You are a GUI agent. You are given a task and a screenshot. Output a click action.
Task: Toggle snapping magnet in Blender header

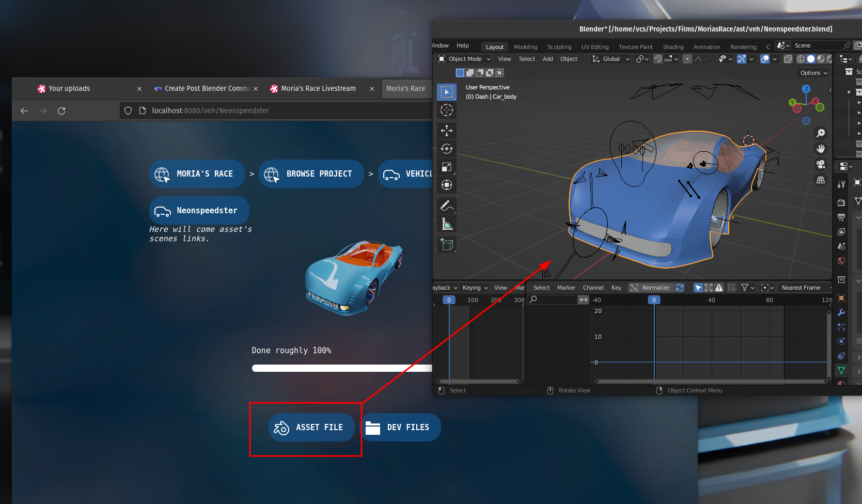click(x=658, y=59)
